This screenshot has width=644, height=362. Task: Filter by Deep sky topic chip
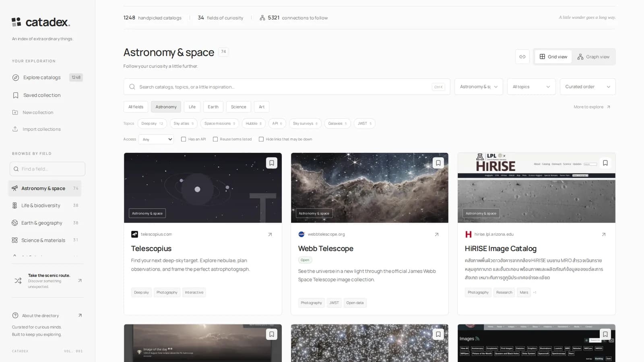point(152,123)
